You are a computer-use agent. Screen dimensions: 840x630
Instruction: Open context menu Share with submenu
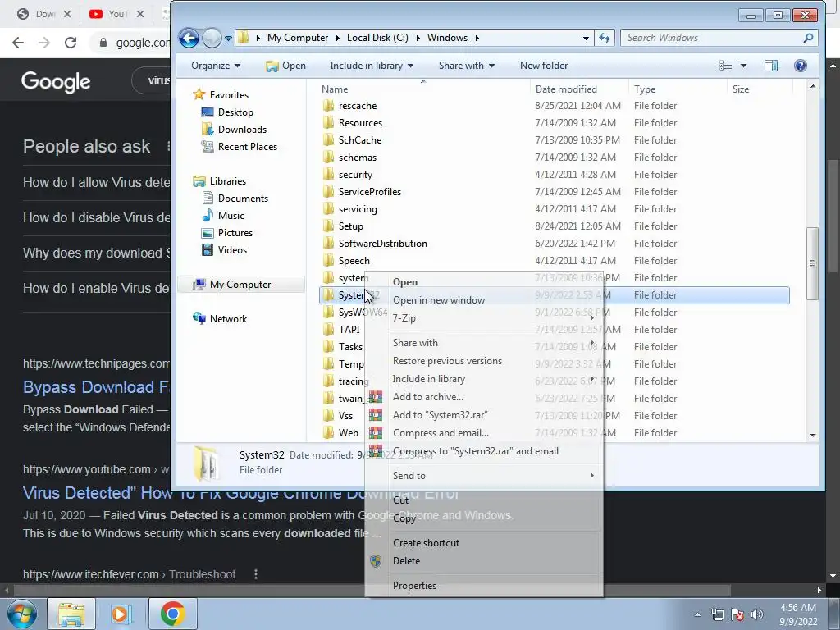click(x=483, y=342)
